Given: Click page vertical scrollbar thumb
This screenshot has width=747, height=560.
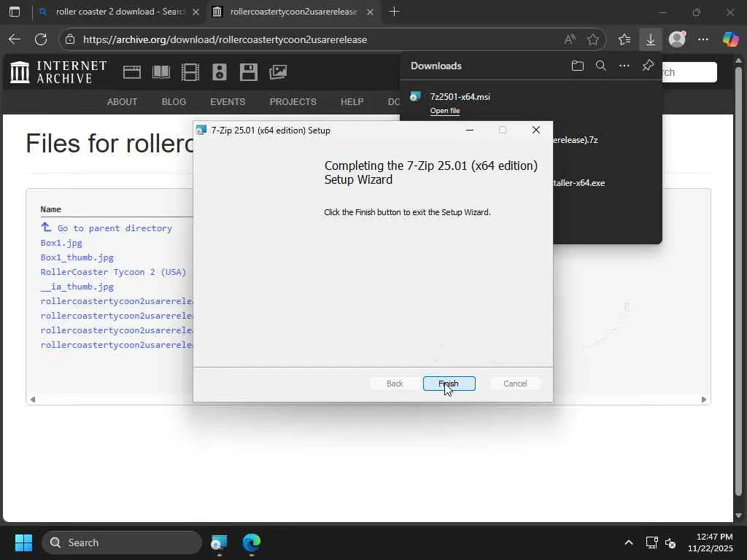Looking at the screenshot, I should click(x=738, y=281).
